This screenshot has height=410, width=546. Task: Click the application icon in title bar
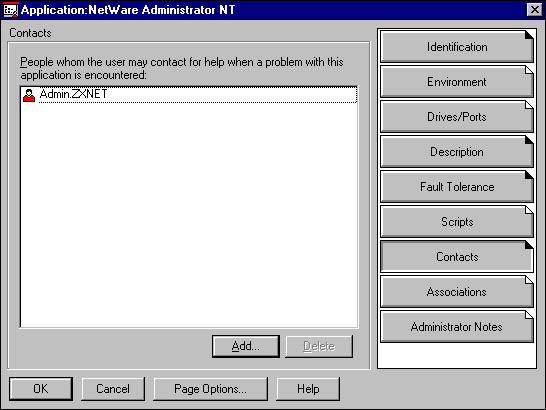tap(10, 10)
